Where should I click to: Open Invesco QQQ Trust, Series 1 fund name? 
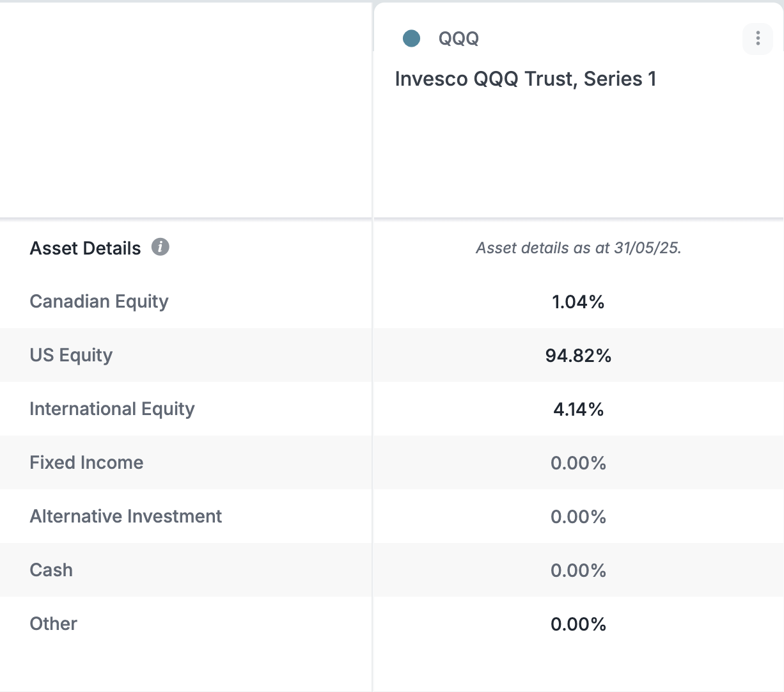[526, 79]
